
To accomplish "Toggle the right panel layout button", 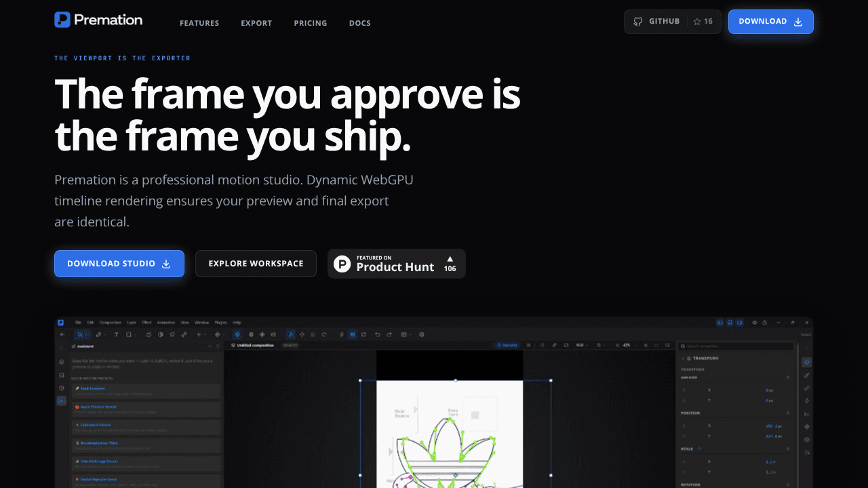I will [x=740, y=323].
